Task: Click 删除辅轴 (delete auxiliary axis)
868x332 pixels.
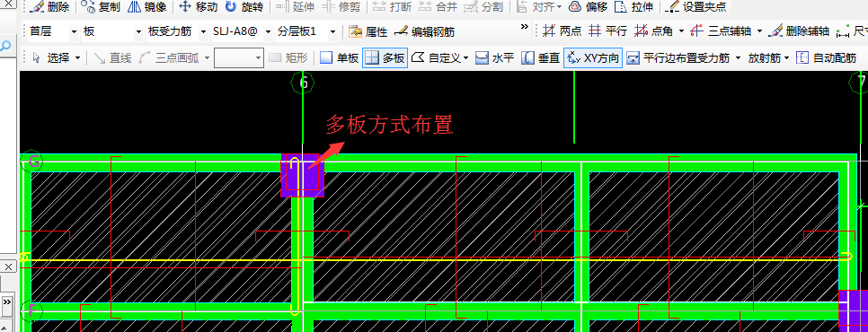Action: pos(800,31)
